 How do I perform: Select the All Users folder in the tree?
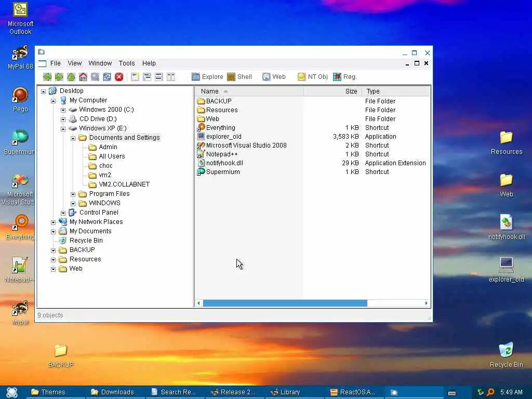(x=112, y=156)
